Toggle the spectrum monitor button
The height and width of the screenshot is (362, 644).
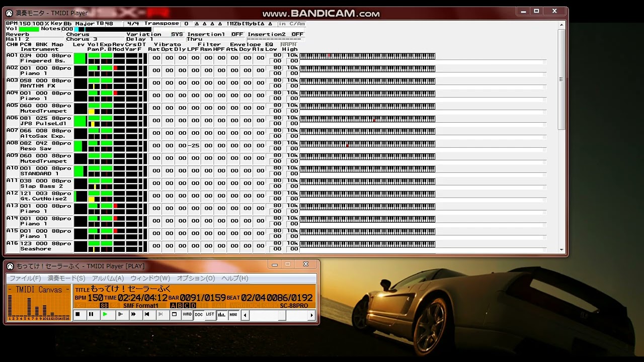pyautogui.click(x=222, y=314)
